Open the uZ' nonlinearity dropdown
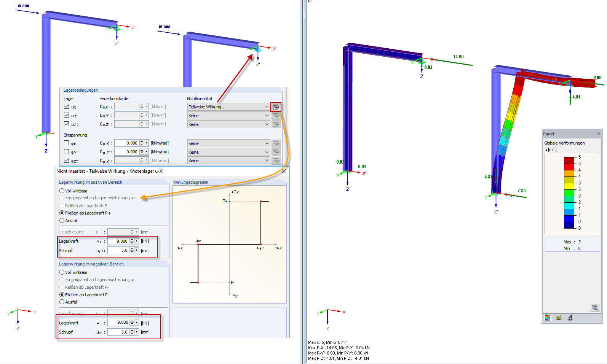This screenshot has height=364, width=607. click(228, 124)
